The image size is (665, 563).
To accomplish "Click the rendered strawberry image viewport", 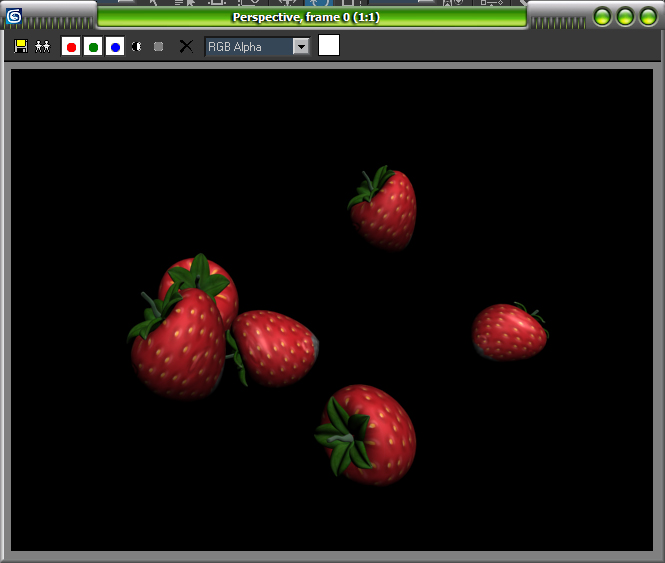I will tap(332, 310).
